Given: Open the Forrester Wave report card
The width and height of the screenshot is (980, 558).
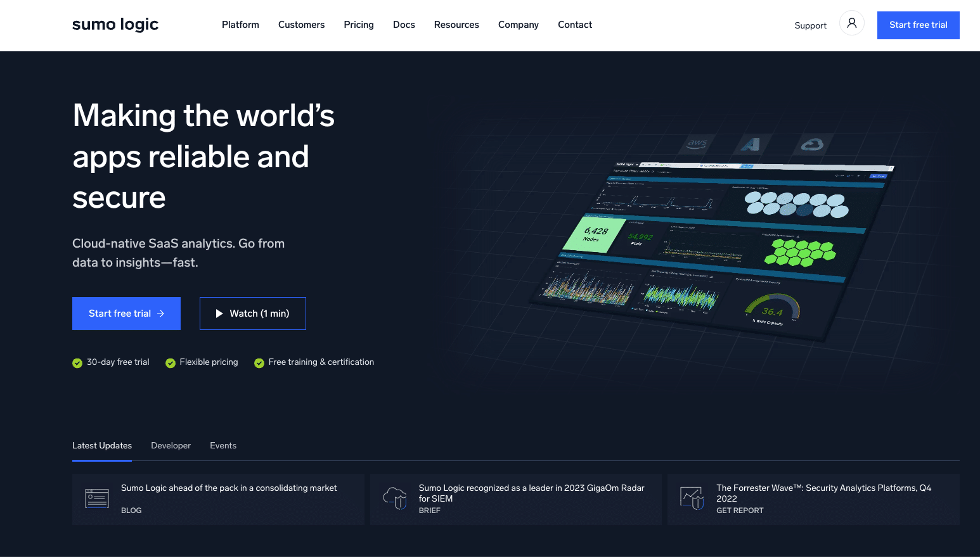Looking at the screenshot, I should point(813,499).
